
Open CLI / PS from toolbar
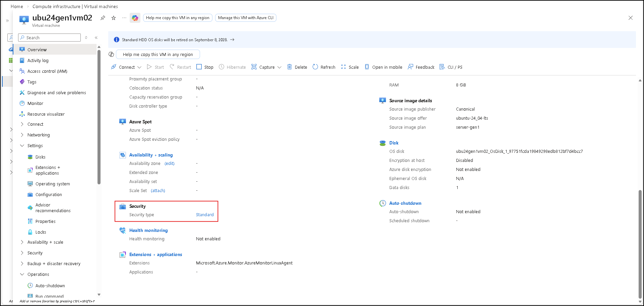coord(451,67)
